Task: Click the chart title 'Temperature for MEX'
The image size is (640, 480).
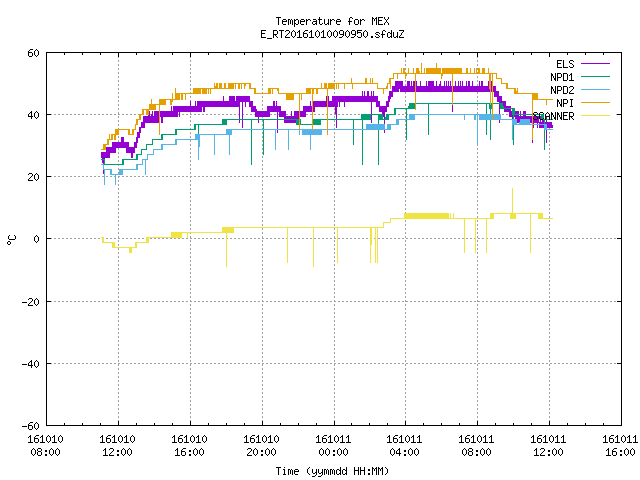Action: tap(332, 21)
